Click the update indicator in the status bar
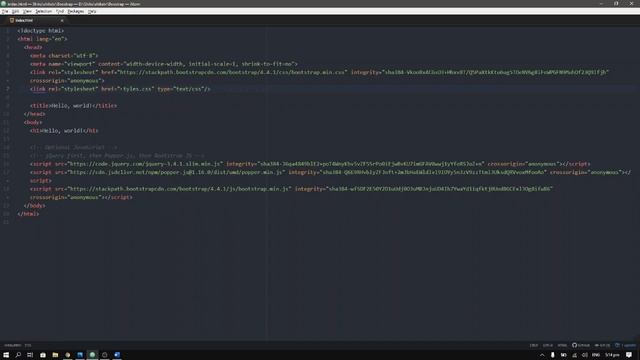 click(x=626, y=345)
